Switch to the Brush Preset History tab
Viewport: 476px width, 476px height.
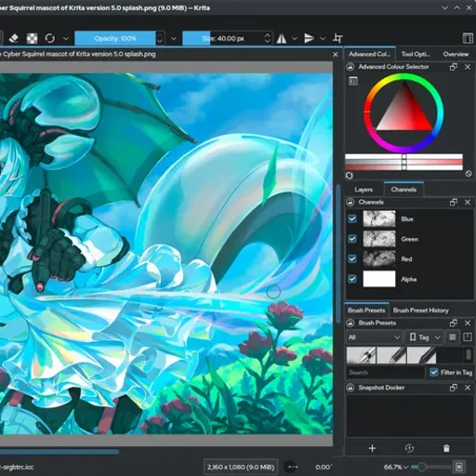420,311
